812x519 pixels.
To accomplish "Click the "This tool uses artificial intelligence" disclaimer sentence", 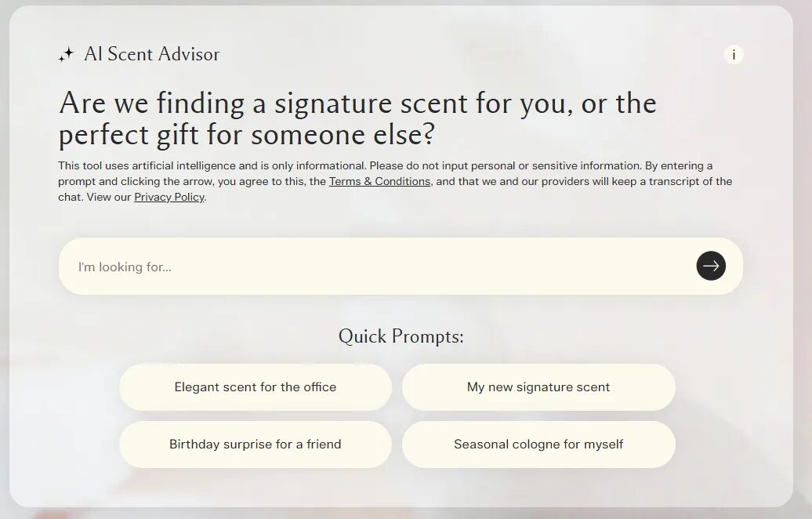I will pos(212,165).
